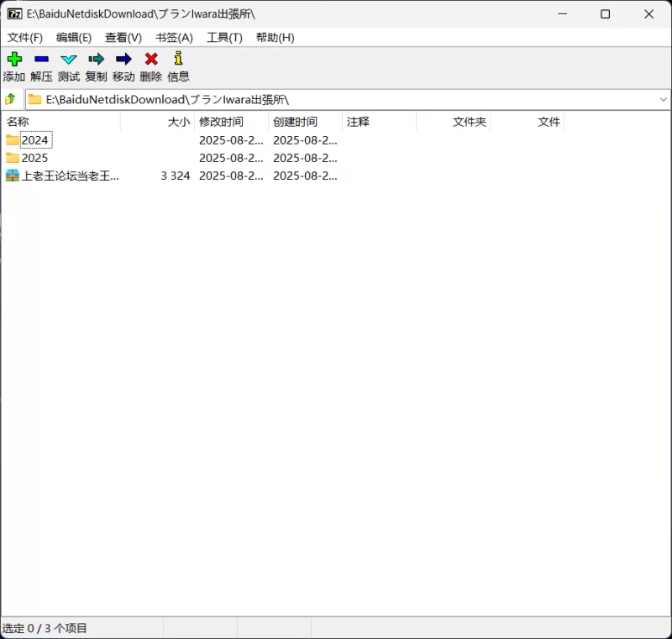The width and height of the screenshot is (672, 639).
Task: Click the 2024 folder icon
Action: tap(13, 140)
